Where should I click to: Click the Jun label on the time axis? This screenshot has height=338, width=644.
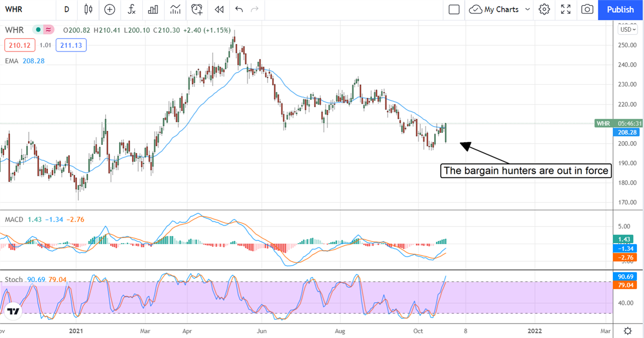(261, 330)
